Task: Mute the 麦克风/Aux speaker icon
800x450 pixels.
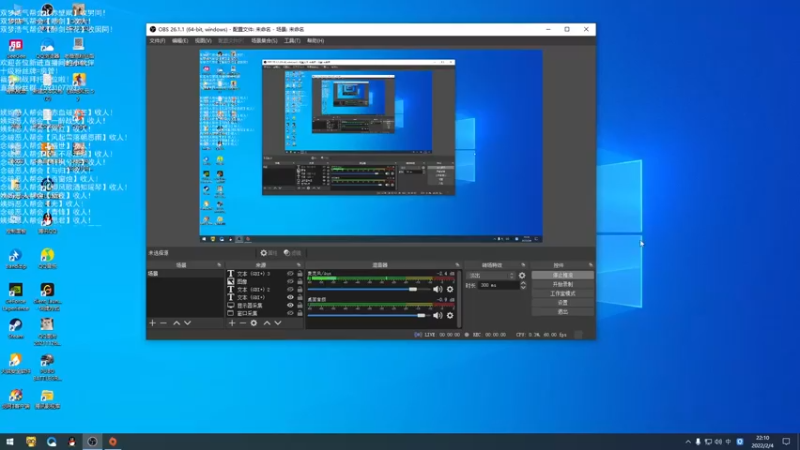Action: [437, 289]
